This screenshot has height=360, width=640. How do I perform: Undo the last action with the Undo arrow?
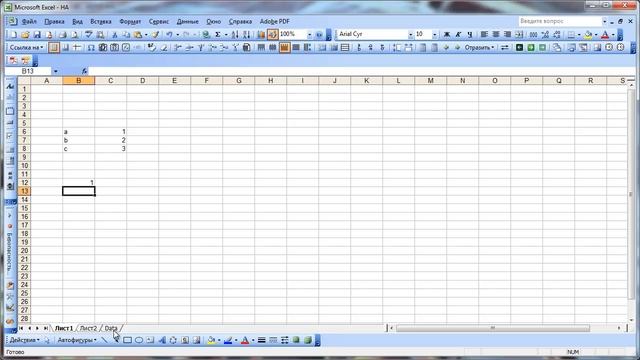pos(169,35)
